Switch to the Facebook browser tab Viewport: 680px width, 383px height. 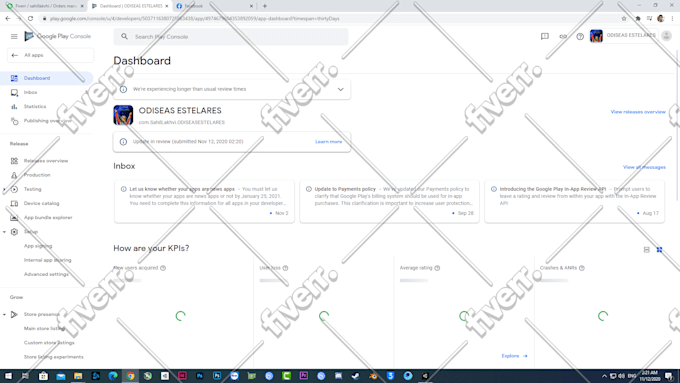pyautogui.click(x=214, y=6)
